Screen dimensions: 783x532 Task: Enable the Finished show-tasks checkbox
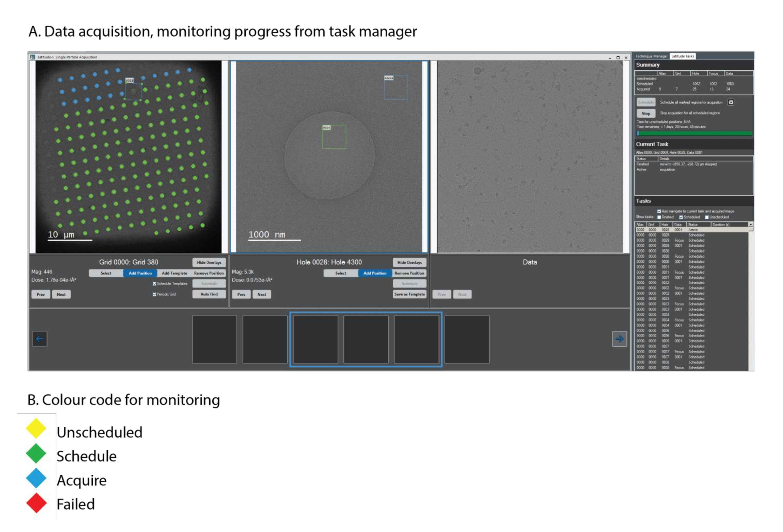tap(659, 217)
